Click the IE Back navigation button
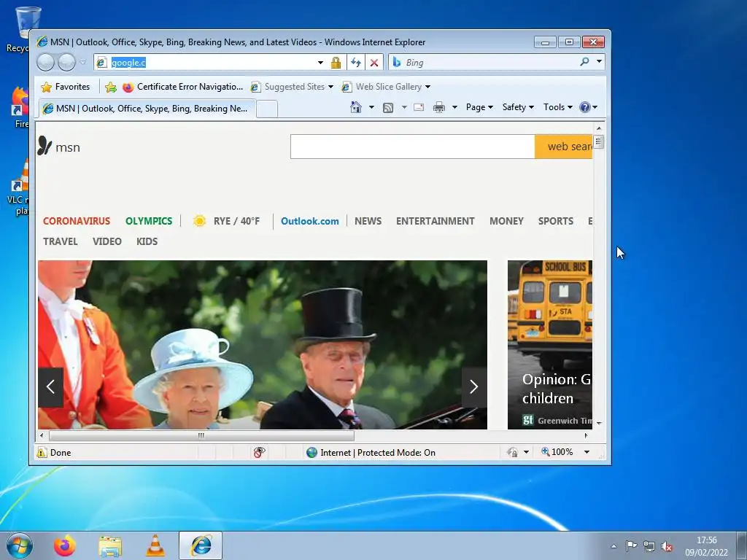Viewport: 747px width, 560px height. tap(45, 63)
